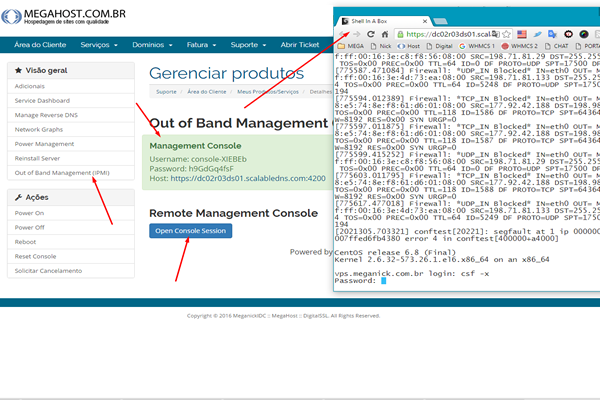This screenshot has width=600, height=400.
Task: Click Suporte breadcrumb link
Action: 166,92
